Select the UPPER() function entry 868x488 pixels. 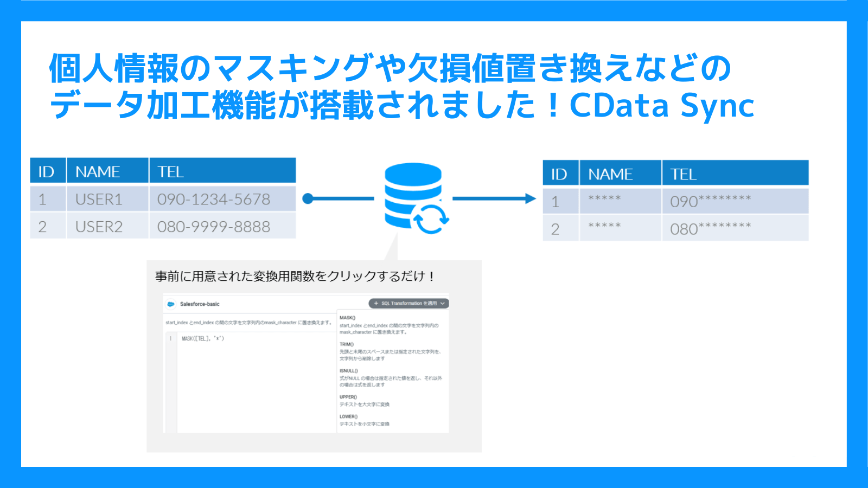[x=348, y=397]
